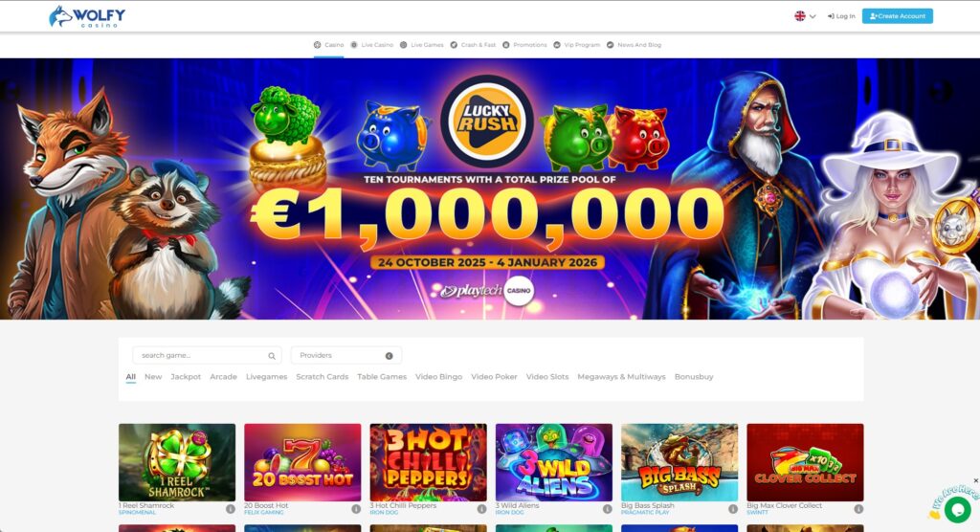Focus the search game input field

[207, 355]
